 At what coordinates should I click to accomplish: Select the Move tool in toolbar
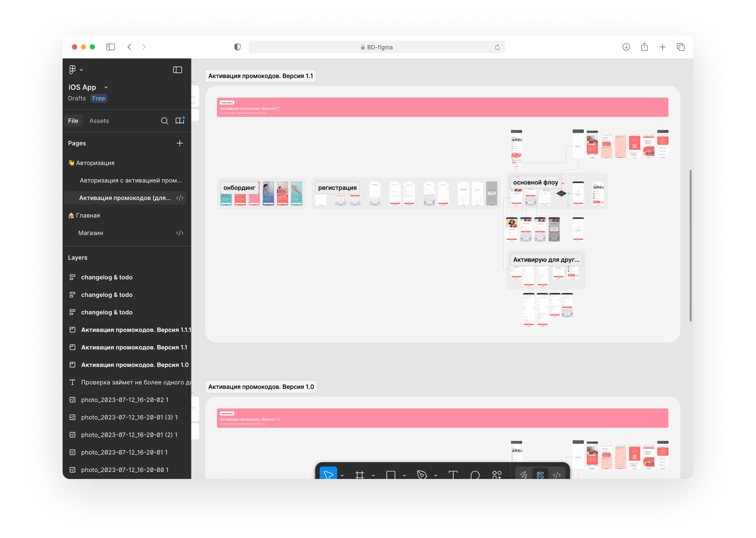(x=328, y=475)
